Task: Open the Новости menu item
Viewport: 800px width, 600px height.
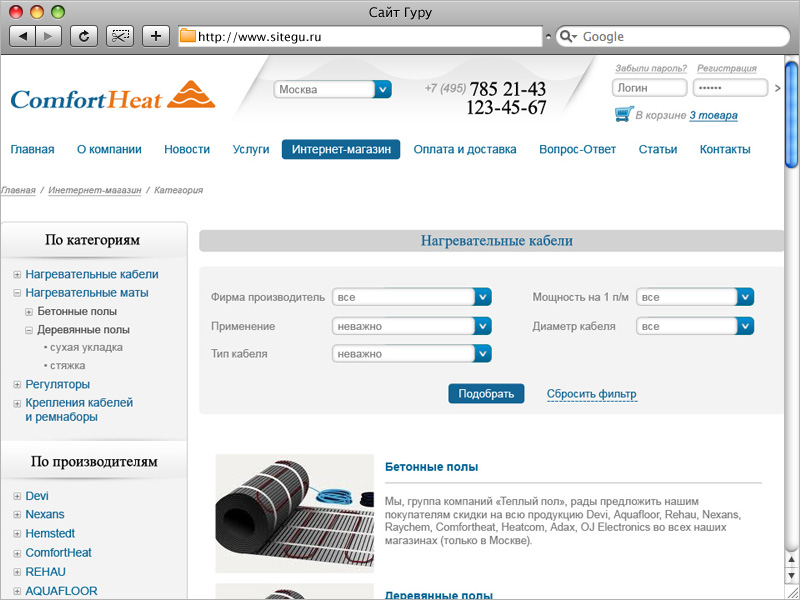Action: (x=187, y=149)
